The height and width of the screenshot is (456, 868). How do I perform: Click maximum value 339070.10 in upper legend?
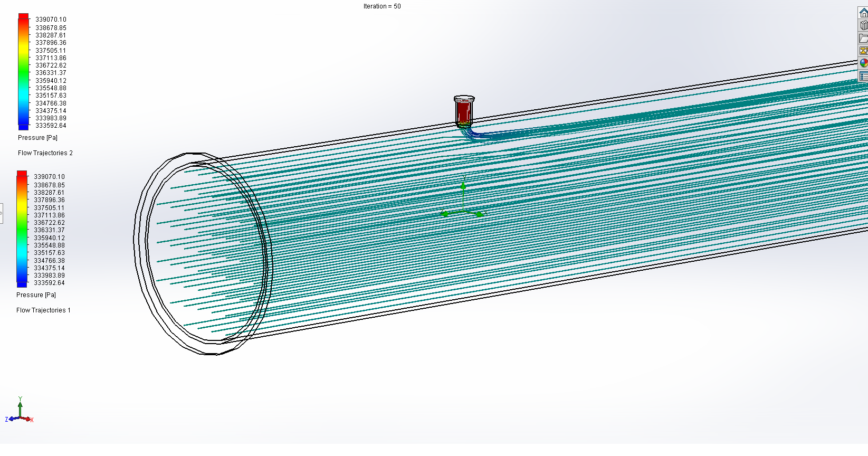point(51,20)
